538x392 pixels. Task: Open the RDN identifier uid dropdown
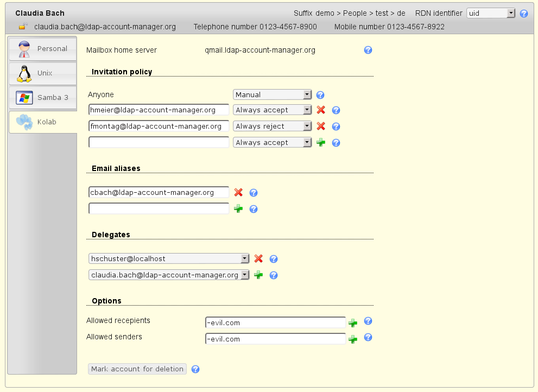[490, 13]
